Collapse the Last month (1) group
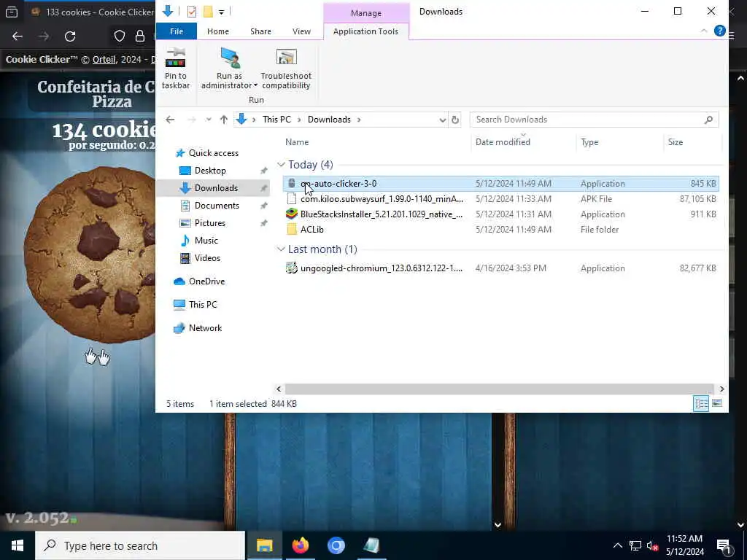 (281, 249)
